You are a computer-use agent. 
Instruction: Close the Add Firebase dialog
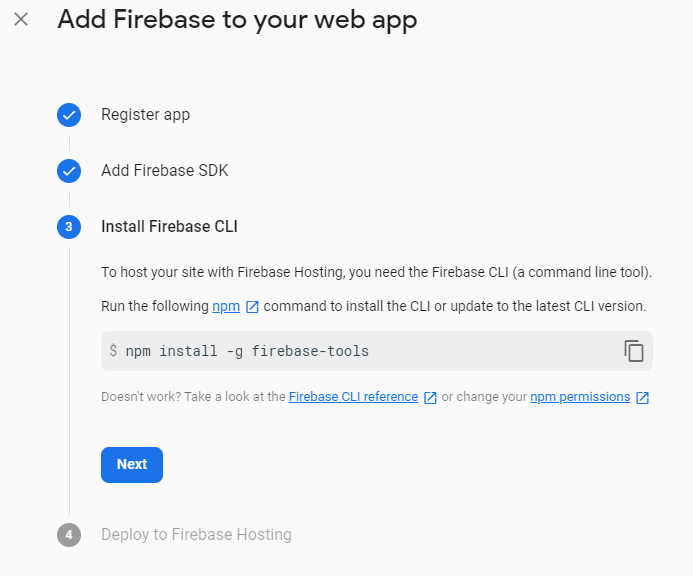click(21, 20)
